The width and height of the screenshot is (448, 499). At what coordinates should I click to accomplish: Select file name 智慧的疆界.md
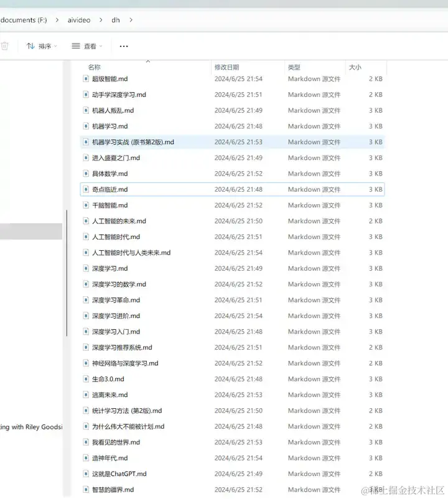tap(113, 490)
